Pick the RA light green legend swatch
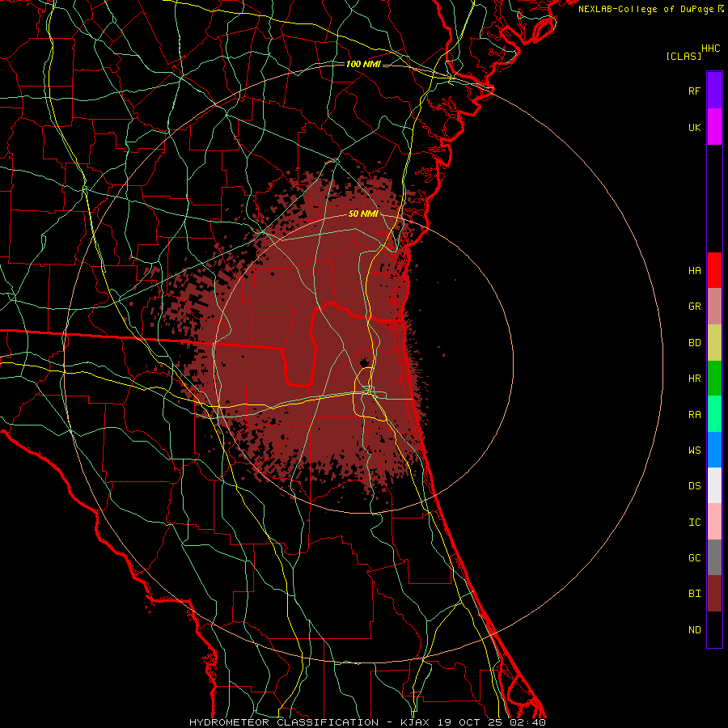Screen dimensions: 728x728 pos(714,414)
